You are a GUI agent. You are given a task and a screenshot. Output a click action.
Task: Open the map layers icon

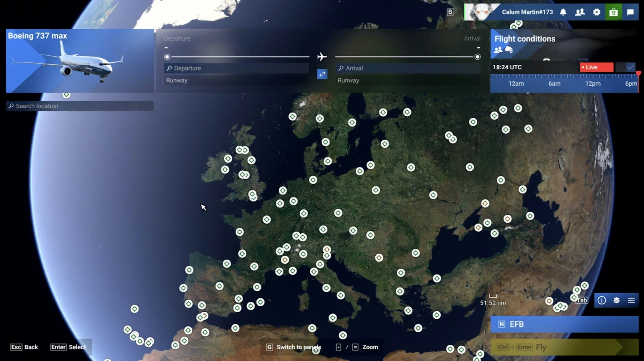616,300
